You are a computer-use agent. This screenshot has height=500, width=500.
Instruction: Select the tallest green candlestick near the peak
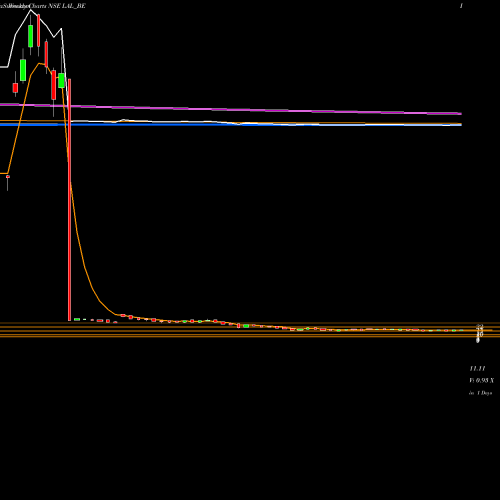coord(31,36)
